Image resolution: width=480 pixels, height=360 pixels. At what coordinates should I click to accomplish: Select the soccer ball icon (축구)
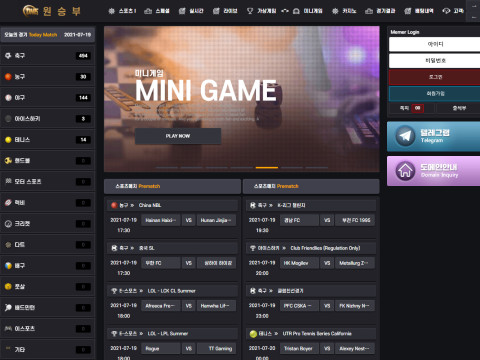8,56
